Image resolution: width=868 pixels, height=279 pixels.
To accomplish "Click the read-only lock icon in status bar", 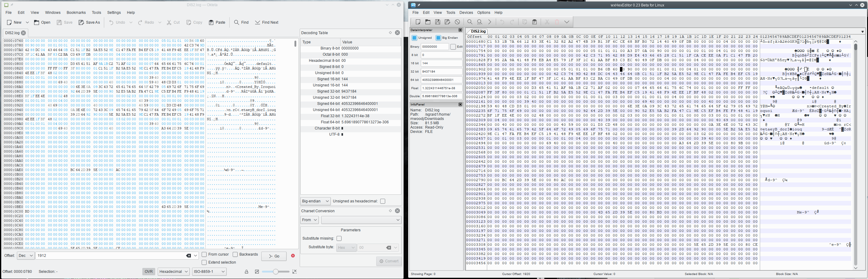I will (x=246, y=272).
